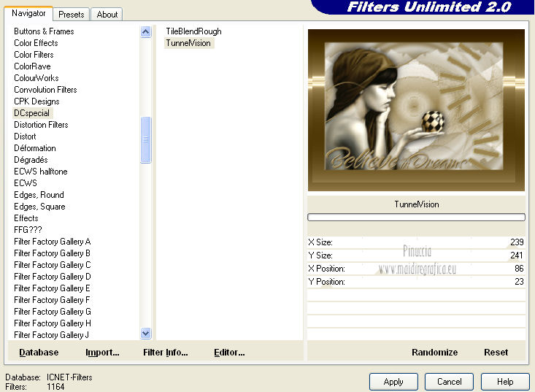Randomize the filter settings
The width and height of the screenshot is (535, 392).
435,352
